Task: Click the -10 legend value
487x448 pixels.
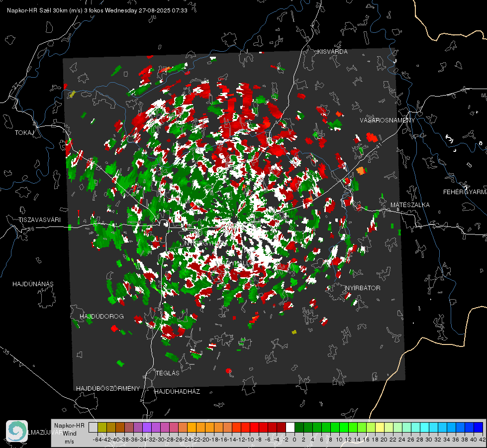Action: [249, 440]
